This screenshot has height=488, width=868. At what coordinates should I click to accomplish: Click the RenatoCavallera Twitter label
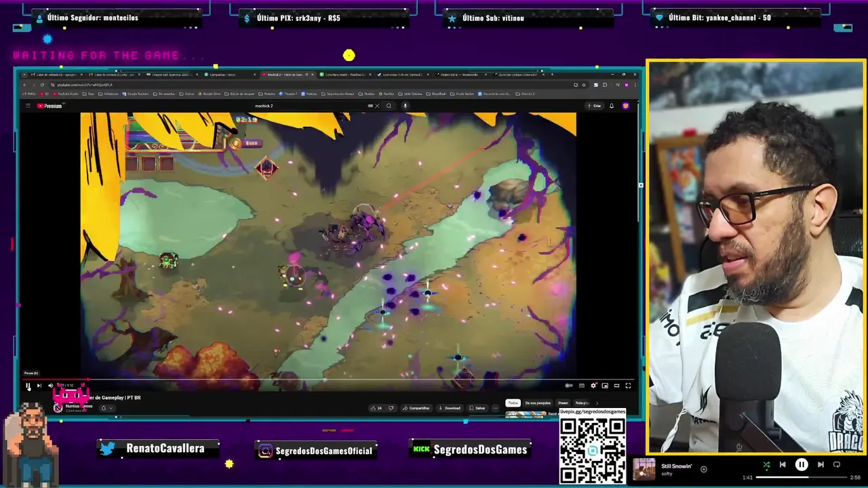(159, 449)
